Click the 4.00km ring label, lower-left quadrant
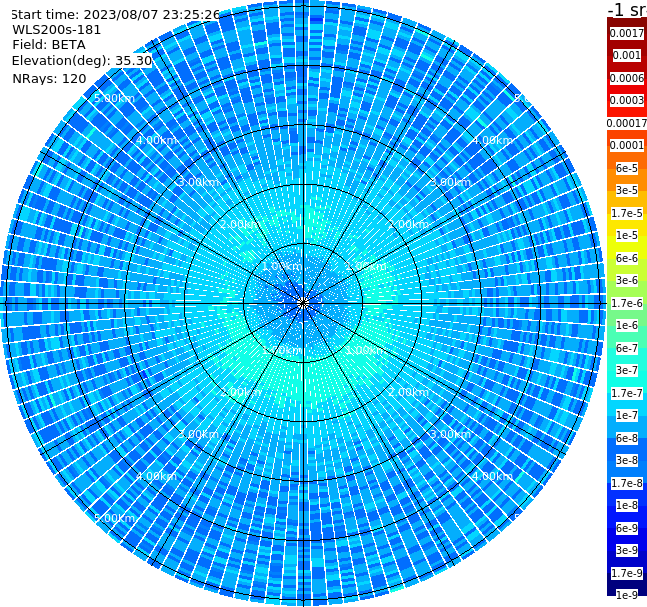 tap(156, 476)
